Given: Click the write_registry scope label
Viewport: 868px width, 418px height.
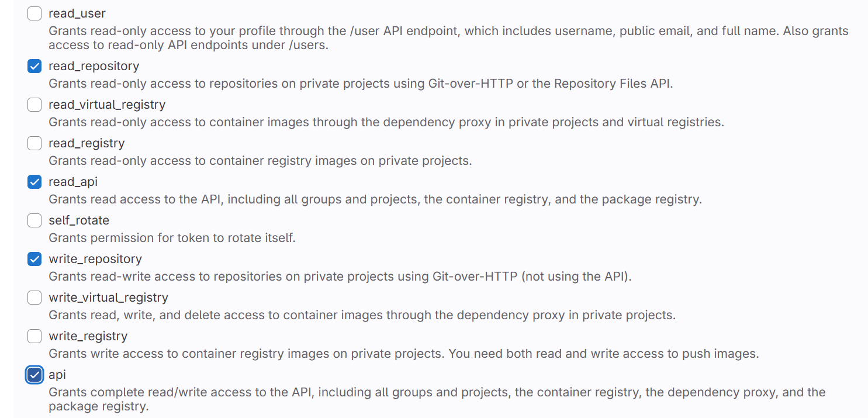Looking at the screenshot, I should click(87, 336).
